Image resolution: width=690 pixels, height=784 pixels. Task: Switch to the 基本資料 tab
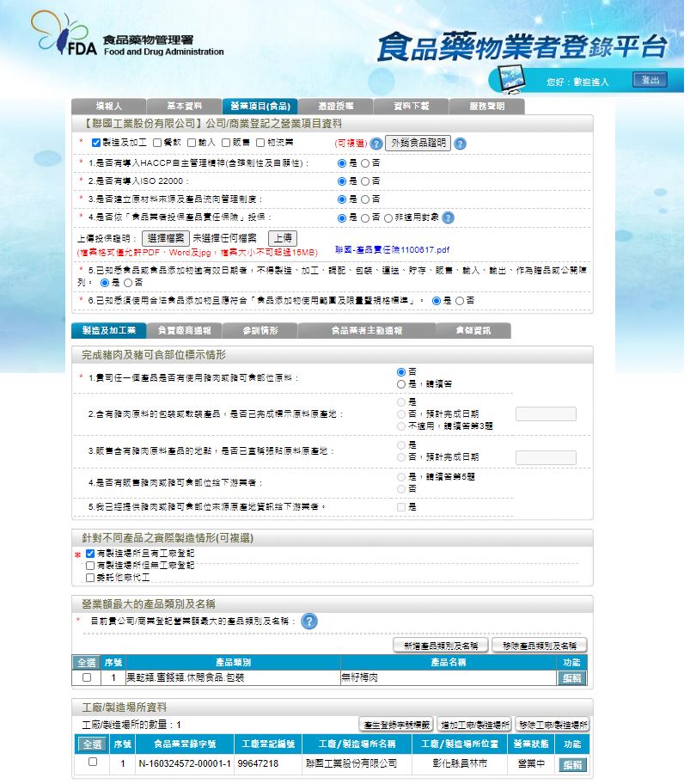click(x=184, y=107)
